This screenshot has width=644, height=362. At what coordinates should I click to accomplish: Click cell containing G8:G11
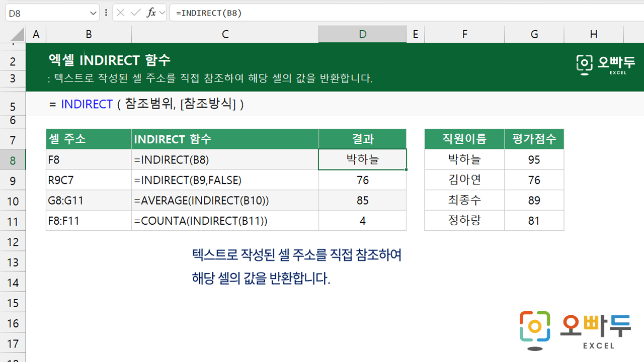[89, 201]
